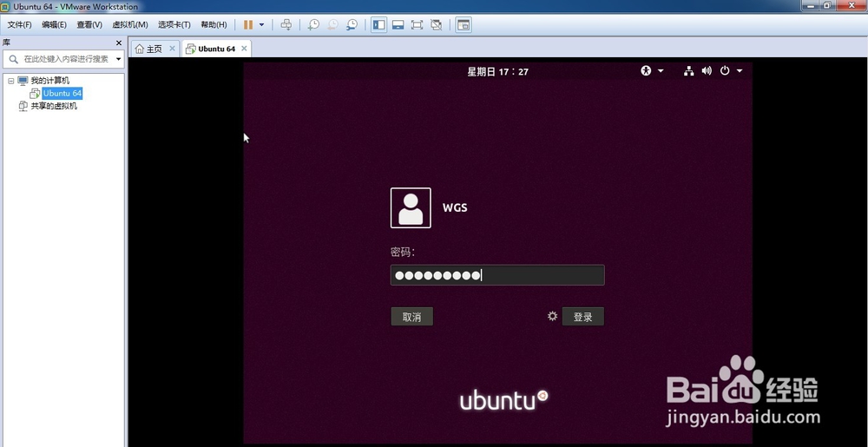Click the WGS username label
This screenshot has height=447, width=868.
[455, 208]
